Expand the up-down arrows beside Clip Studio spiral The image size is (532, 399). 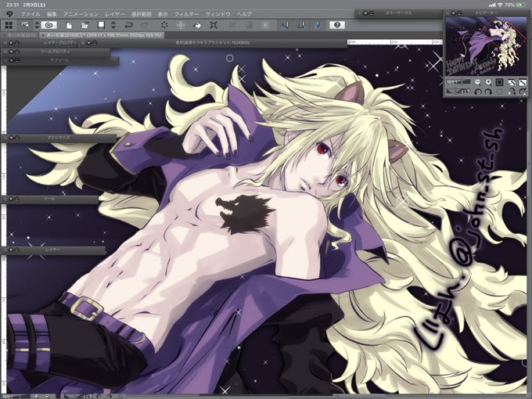(x=37, y=25)
